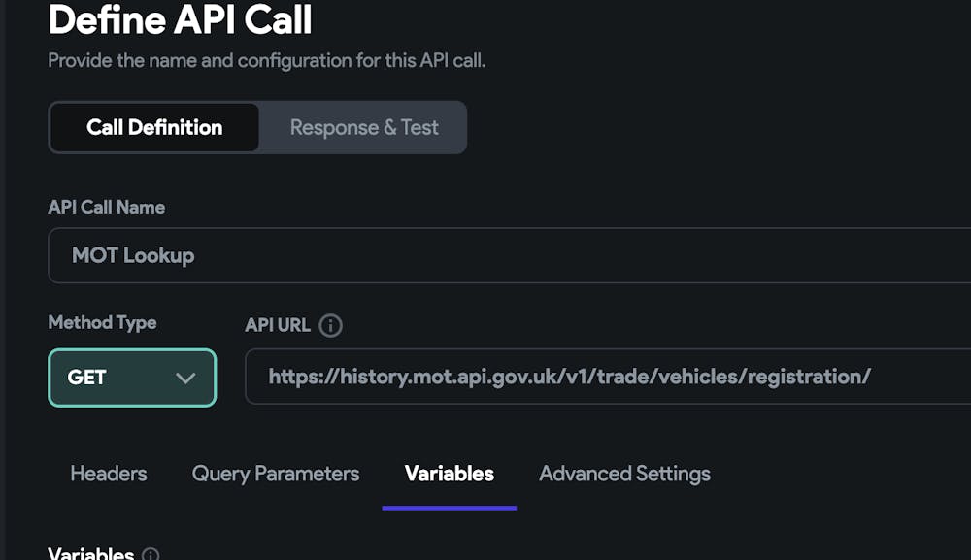This screenshot has height=560, width=971.
Task: Click the info icon beside API URL
Action: 330,326
